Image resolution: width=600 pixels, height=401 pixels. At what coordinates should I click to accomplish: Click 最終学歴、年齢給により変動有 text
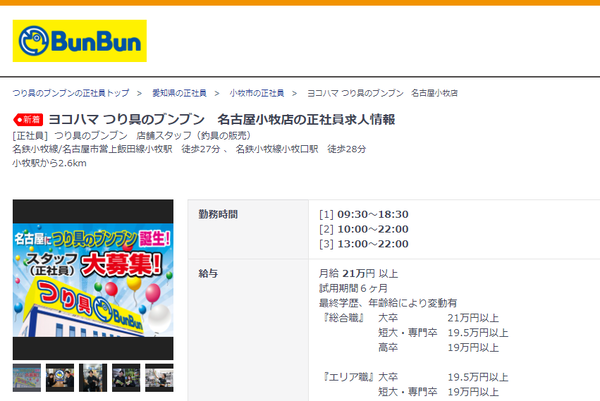point(388,303)
